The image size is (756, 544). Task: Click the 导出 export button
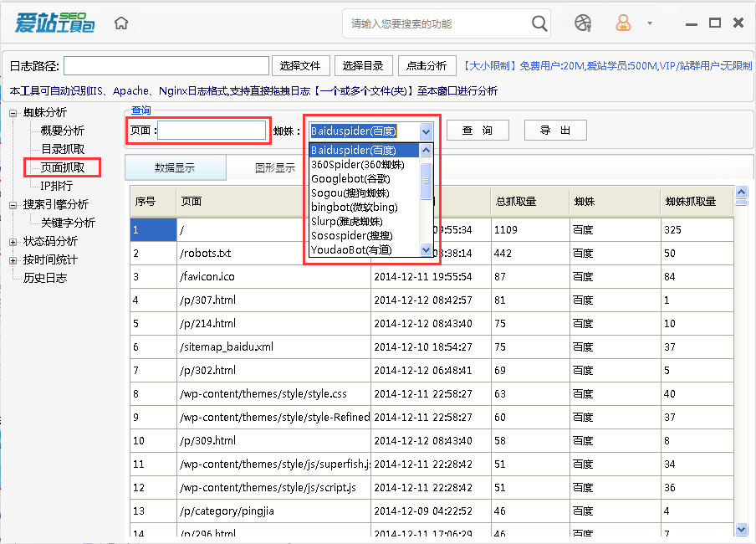pyautogui.click(x=554, y=131)
